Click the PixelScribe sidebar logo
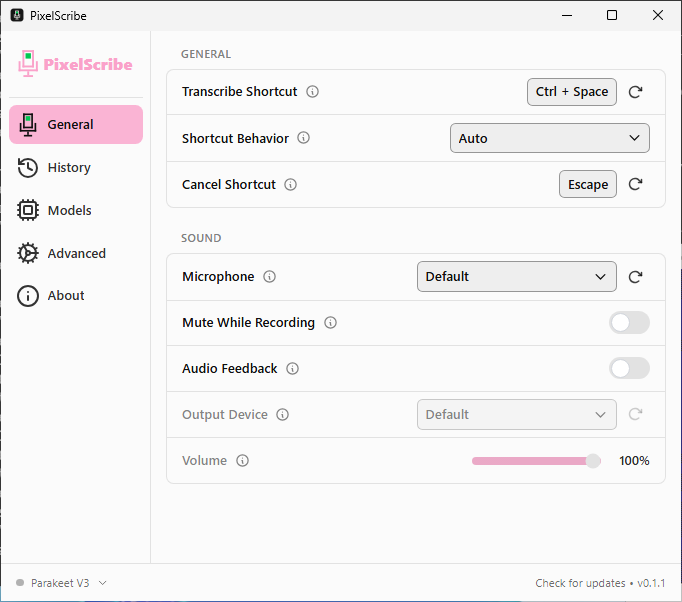 coord(75,64)
